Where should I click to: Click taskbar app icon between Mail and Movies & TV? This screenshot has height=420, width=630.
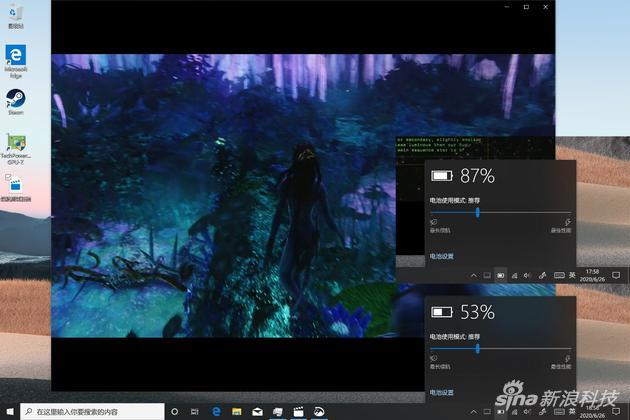[278, 412]
